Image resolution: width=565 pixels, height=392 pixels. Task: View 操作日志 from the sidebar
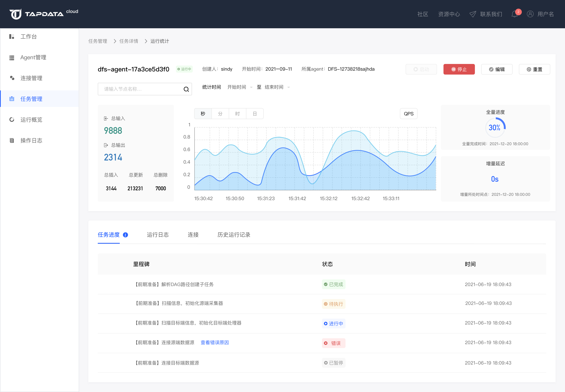point(31,140)
